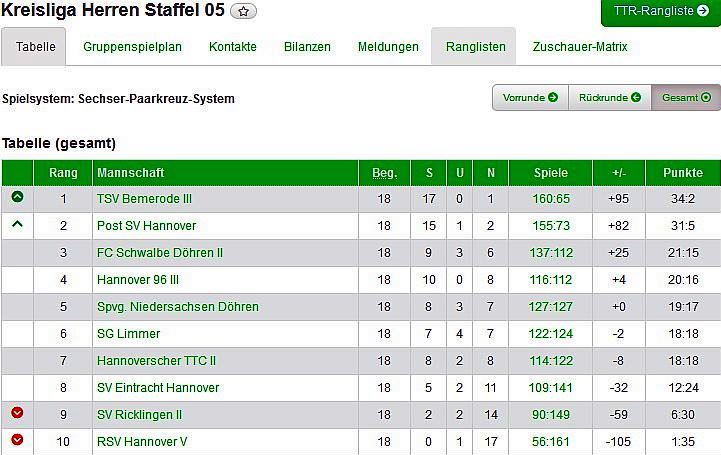The image size is (721, 455).
Task: Open TSV Bemerode III team link
Action: (x=144, y=199)
